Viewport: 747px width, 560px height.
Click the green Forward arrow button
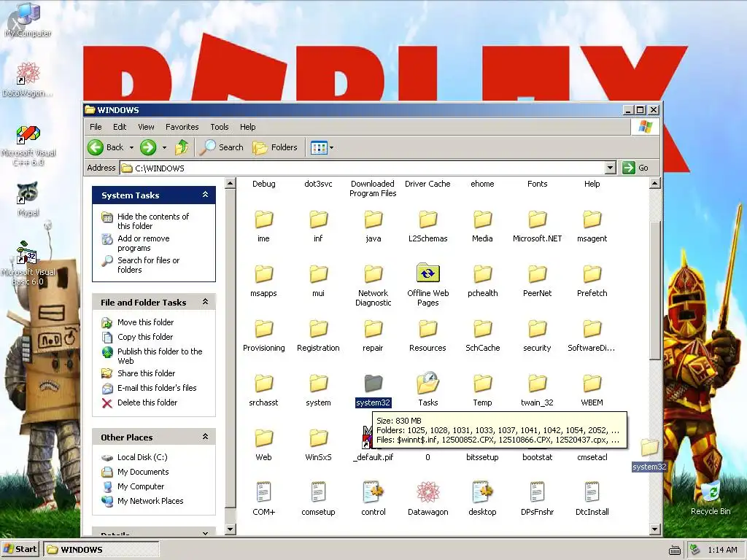[x=148, y=147]
